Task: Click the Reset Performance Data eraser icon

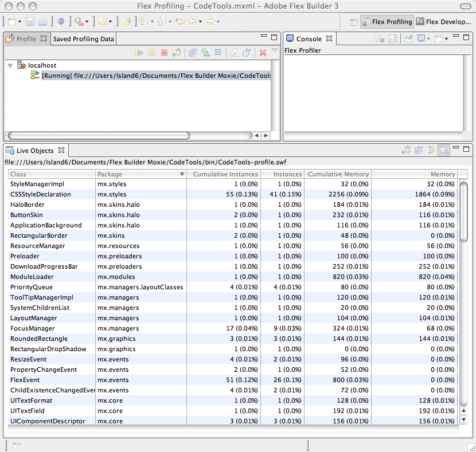Action: 234,53
